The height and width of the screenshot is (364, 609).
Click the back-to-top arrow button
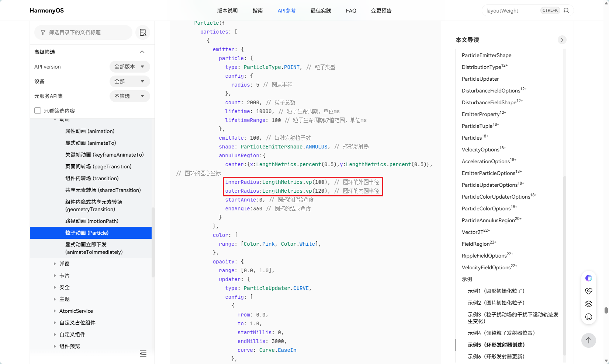tap(589, 340)
